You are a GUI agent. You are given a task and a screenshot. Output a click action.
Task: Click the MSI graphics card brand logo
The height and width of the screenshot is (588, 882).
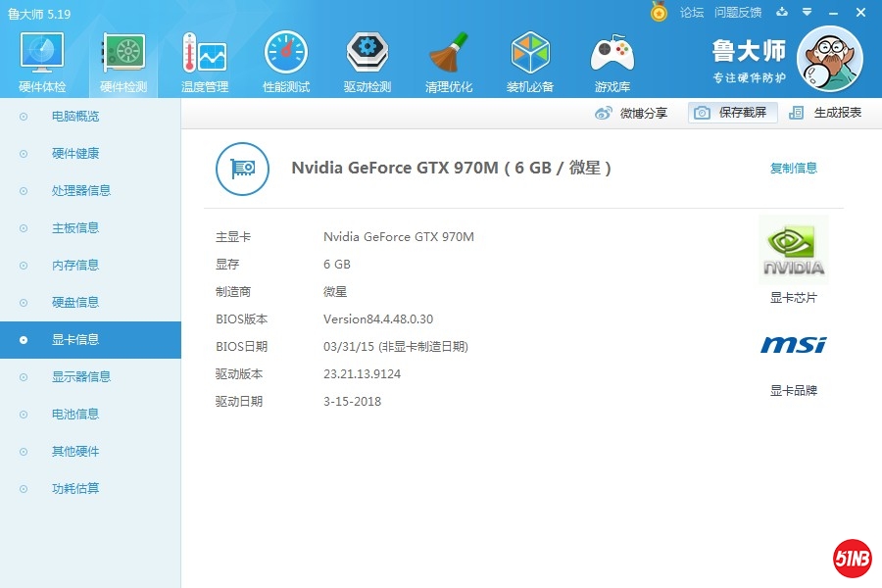(792, 345)
